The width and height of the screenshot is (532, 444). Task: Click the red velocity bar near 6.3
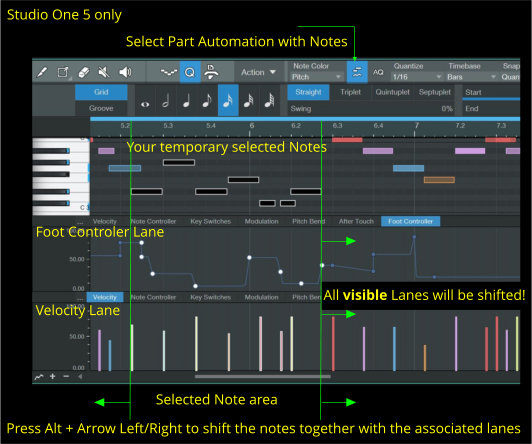[x=333, y=343]
